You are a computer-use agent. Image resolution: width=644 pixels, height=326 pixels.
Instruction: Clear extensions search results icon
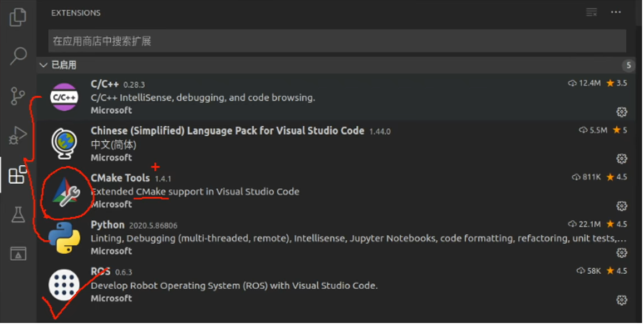click(x=592, y=12)
